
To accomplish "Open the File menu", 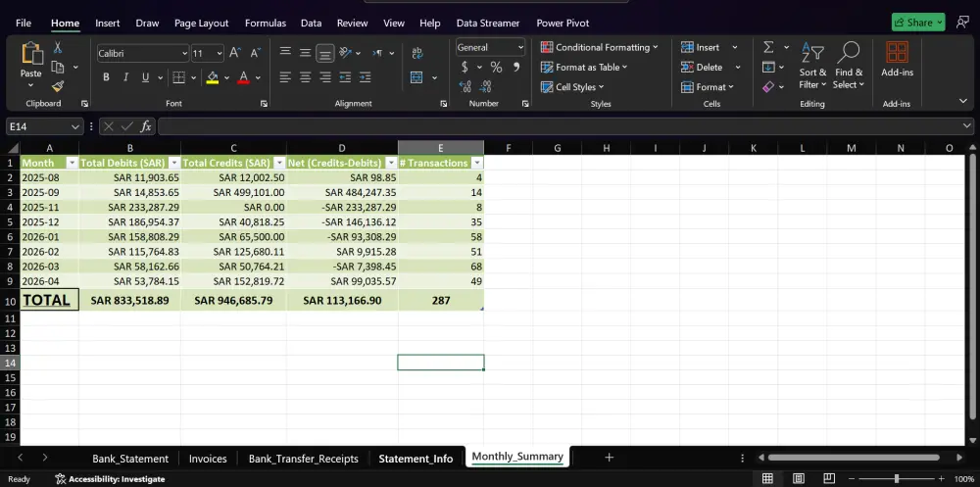I will coord(24,24).
